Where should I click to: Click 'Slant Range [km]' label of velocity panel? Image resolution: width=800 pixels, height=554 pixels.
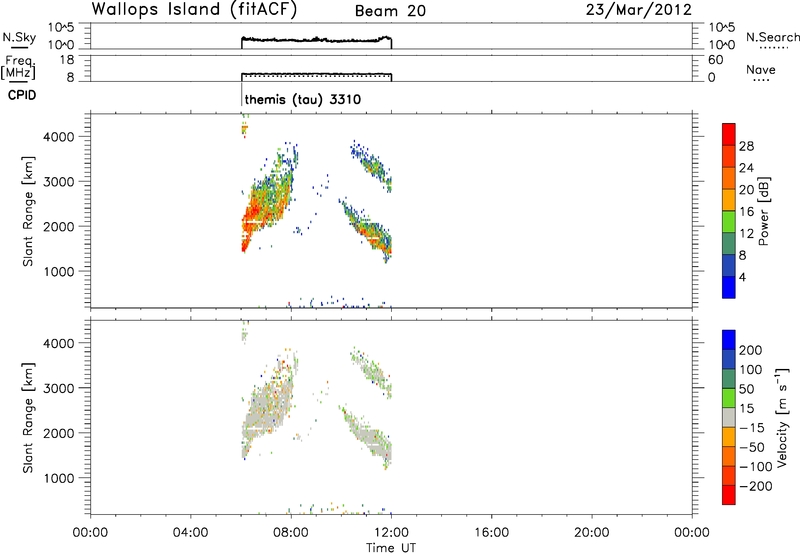pyautogui.click(x=28, y=418)
